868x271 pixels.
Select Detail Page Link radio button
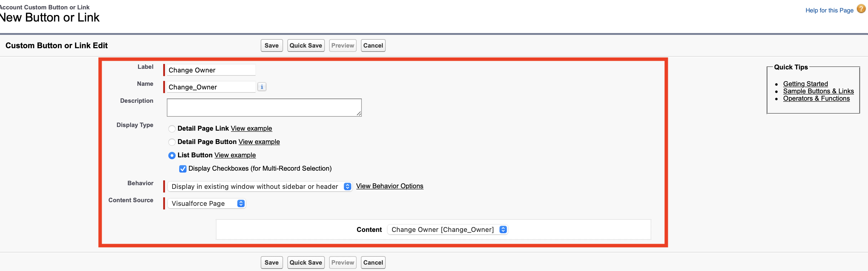coord(172,129)
